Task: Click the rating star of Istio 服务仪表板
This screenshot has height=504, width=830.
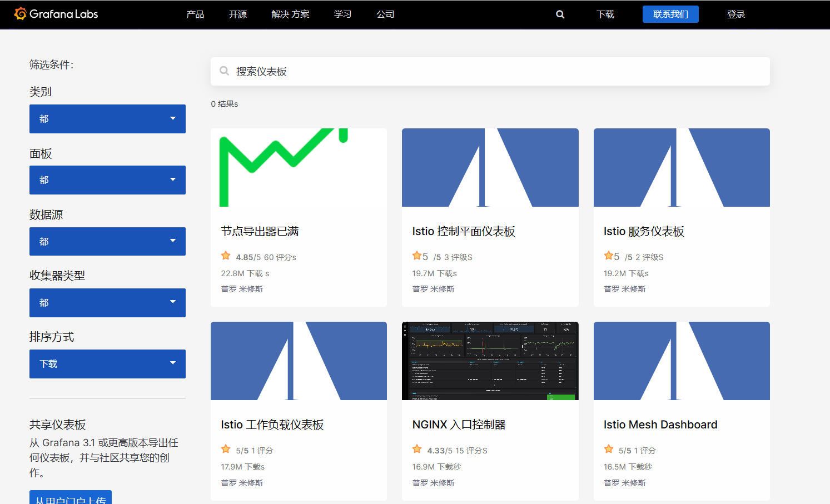Action: [x=609, y=256]
